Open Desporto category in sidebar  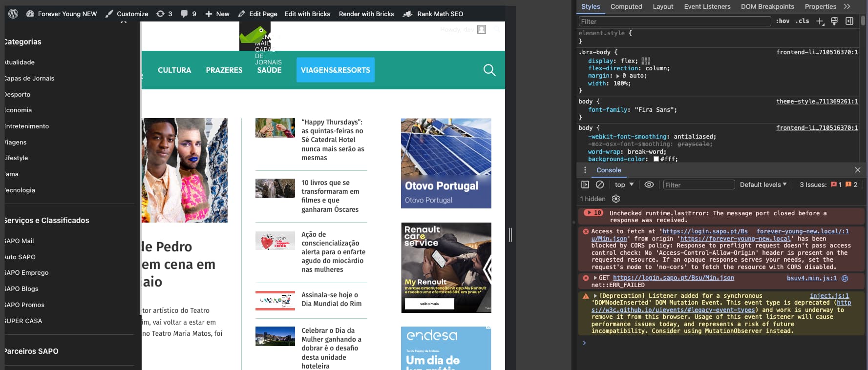click(17, 94)
